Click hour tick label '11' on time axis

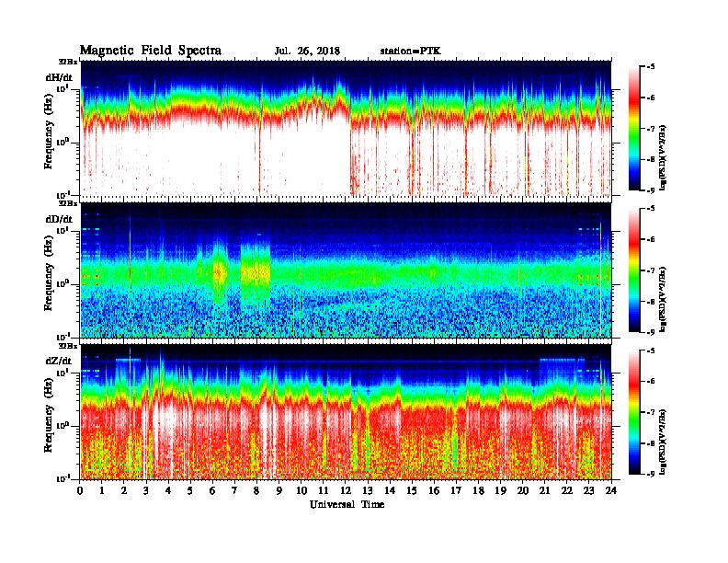(324, 490)
